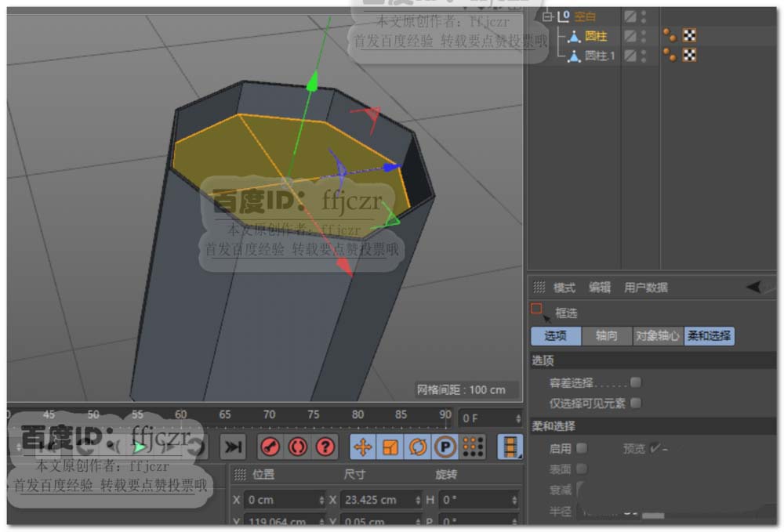
Task: Click the layer square for 圆柱
Action: (630, 36)
